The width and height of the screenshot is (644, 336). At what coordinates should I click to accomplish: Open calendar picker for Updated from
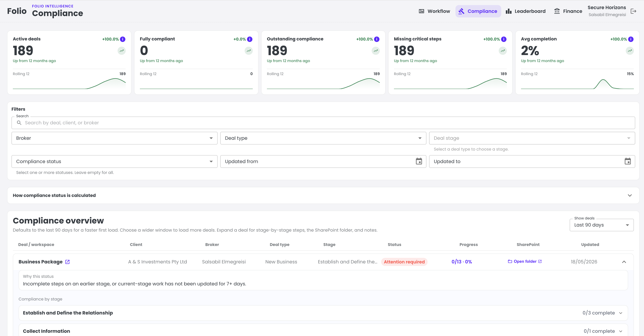point(419,161)
